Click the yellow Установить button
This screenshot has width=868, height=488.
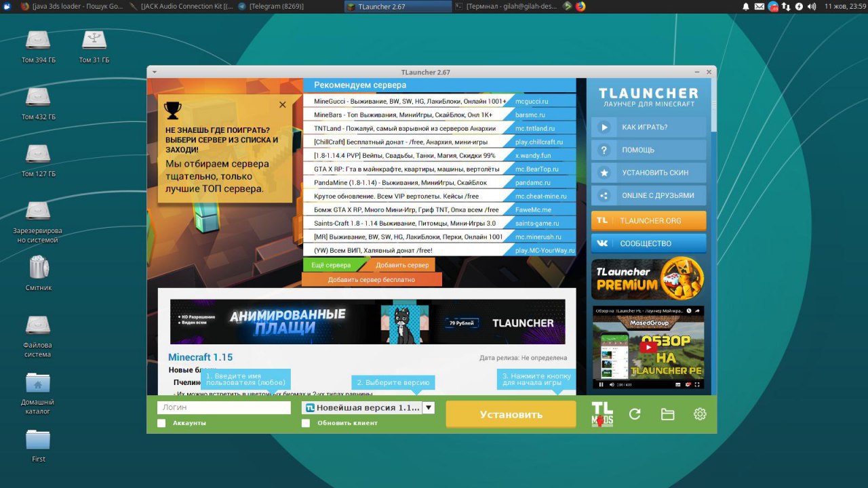pos(511,414)
